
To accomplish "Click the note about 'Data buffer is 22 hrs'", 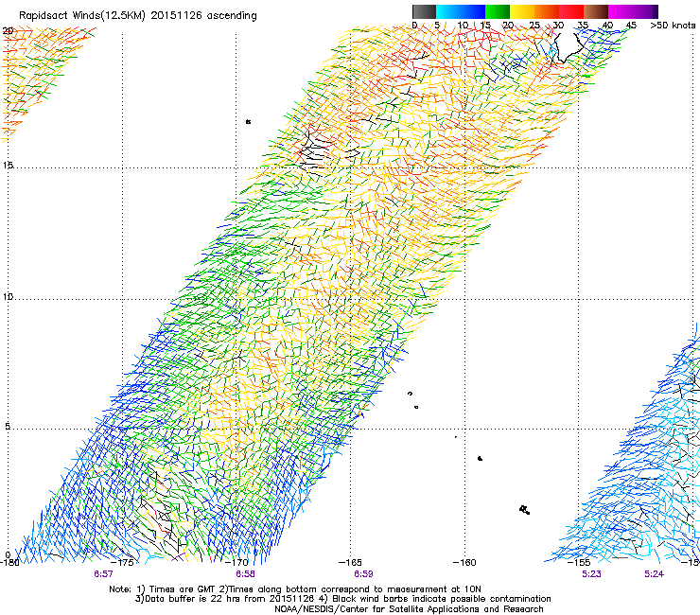I will (342, 599).
